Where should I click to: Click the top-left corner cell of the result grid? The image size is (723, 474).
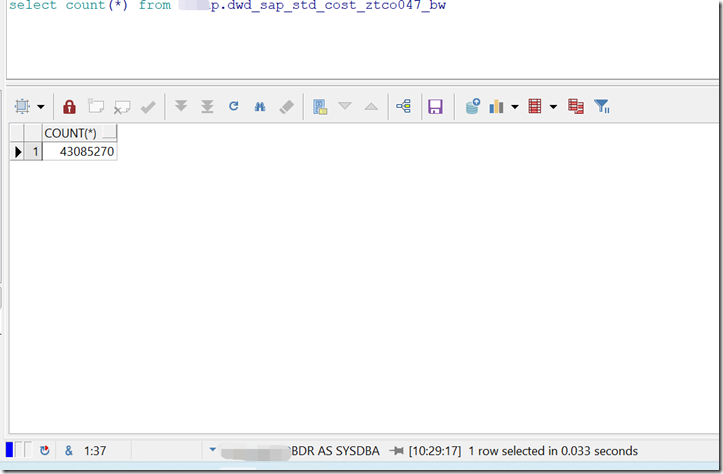[x=17, y=133]
